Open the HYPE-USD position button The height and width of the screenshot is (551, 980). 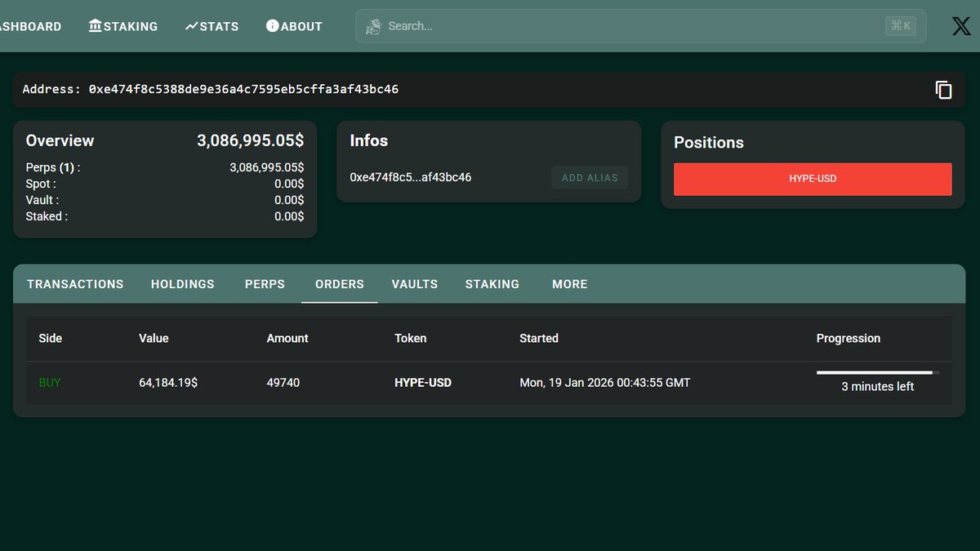click(x=813, y=179)
